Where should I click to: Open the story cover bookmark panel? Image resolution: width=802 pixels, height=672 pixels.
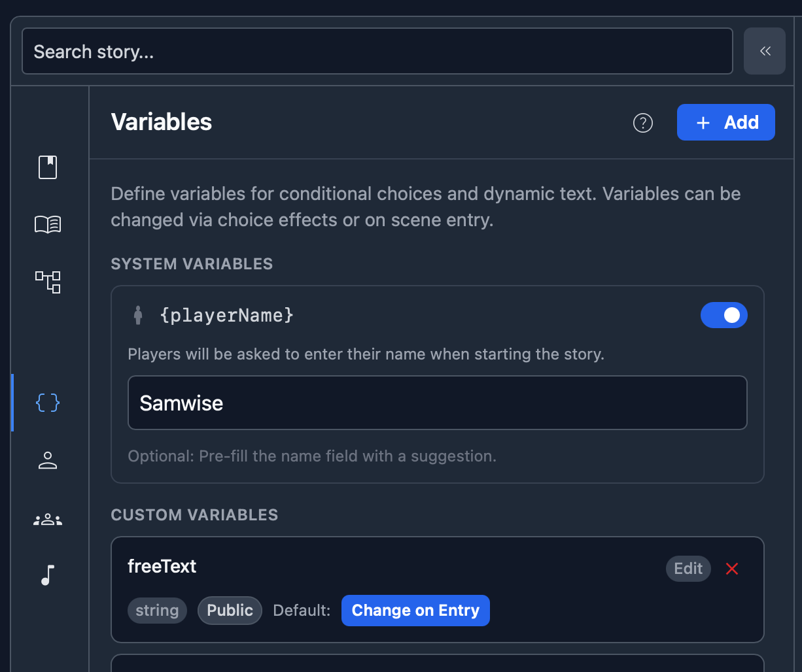[x=48, y=167]
